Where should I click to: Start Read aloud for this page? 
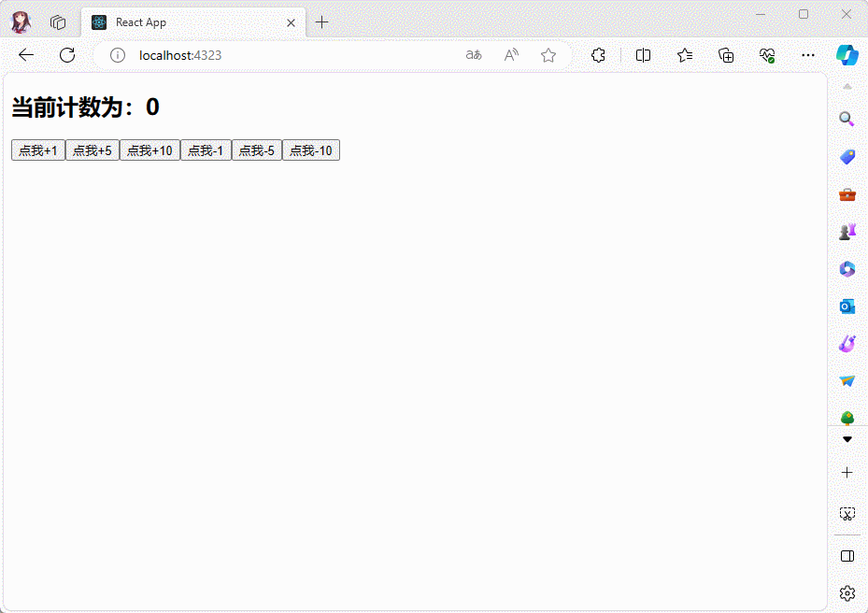[511, 55]
